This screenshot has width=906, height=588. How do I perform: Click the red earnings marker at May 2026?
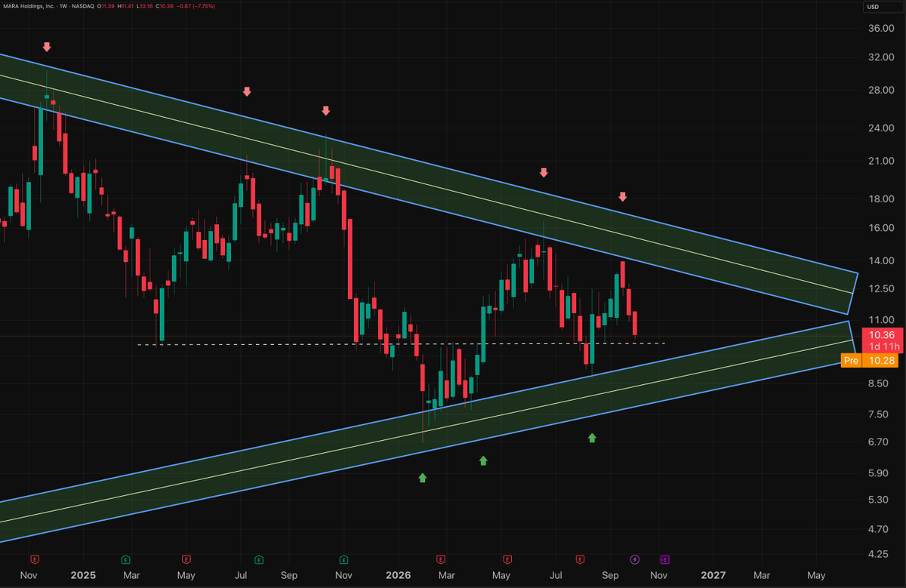click(x=507, y=559)
